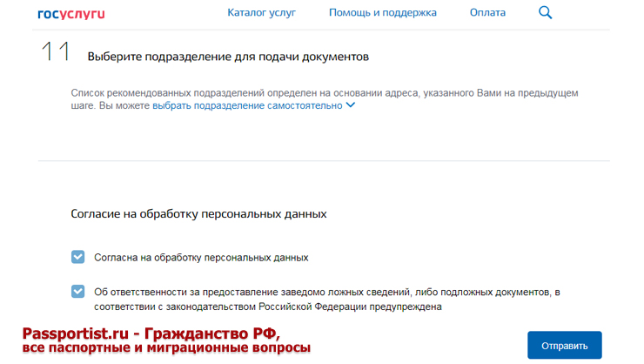Viewport: 644px width, 364px height.
Task: Open the magnifier search icon
Action: click(545, 13)
